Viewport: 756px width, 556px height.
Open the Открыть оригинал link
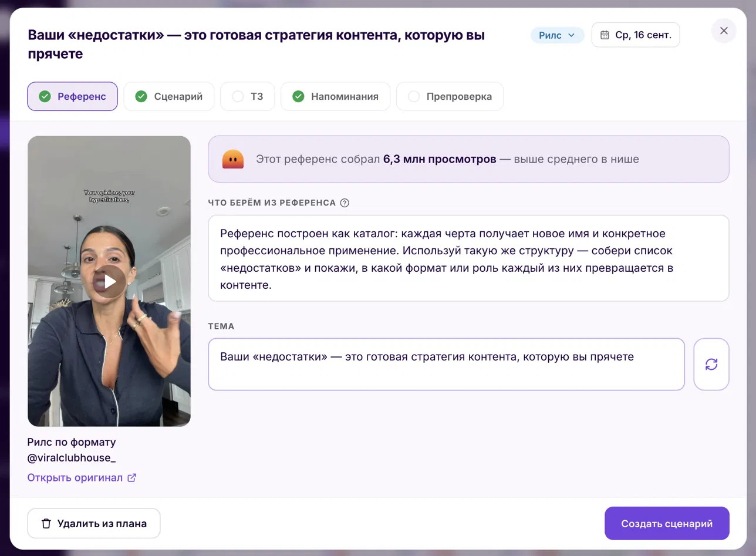[x=82, y=477]
